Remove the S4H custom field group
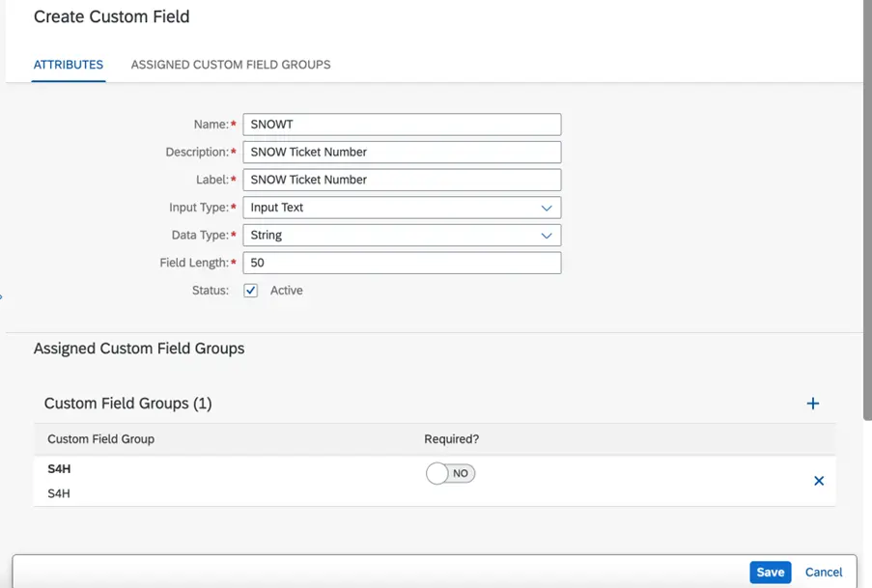 pyautogui.click(x=819, y=481)
